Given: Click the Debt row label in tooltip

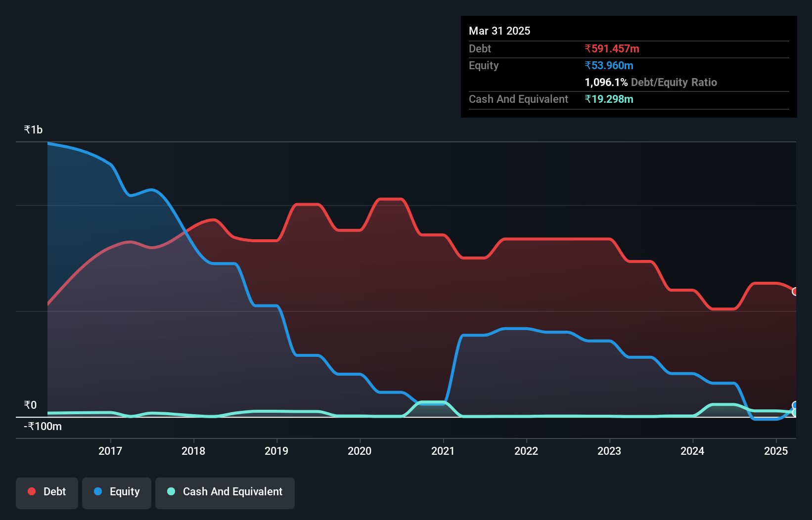Looking at the screenshot, I should coord(480,48).
